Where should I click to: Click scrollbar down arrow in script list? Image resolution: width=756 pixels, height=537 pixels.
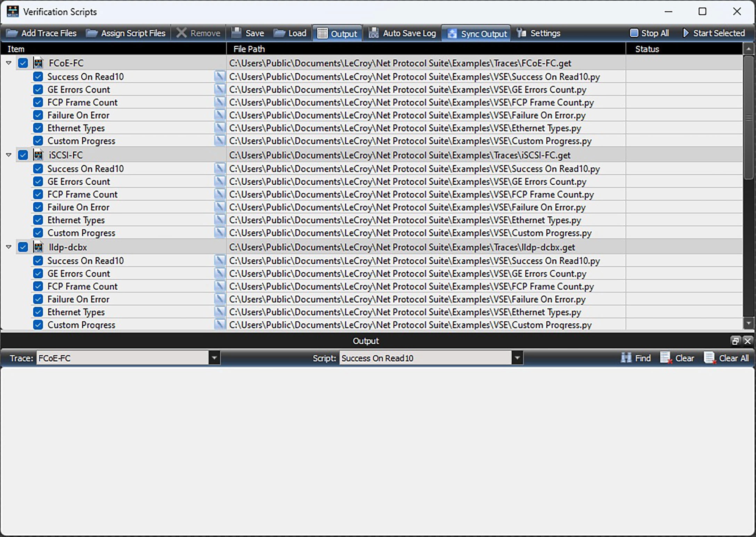tap(748, 323)
